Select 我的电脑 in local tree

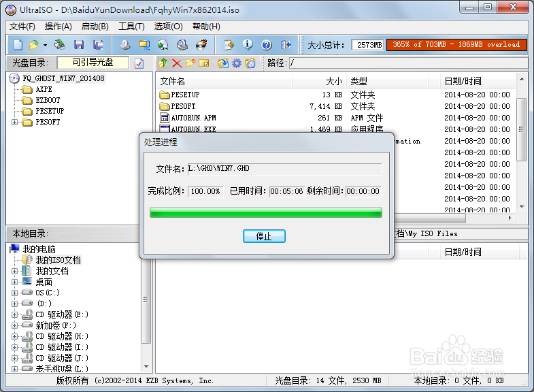[x=39, y=249]
